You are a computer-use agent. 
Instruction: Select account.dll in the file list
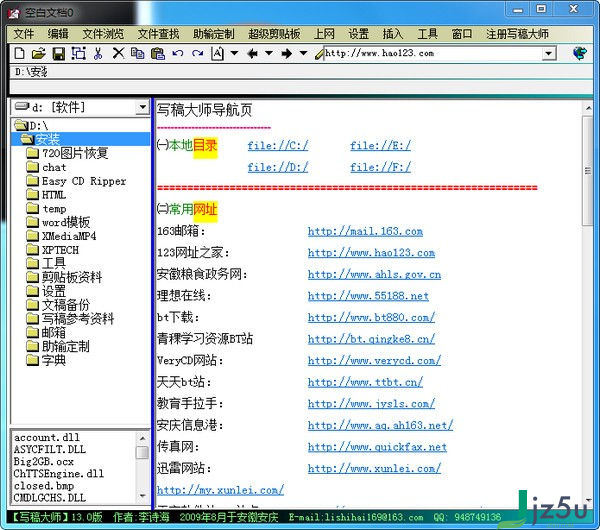(x=47, y=437)
